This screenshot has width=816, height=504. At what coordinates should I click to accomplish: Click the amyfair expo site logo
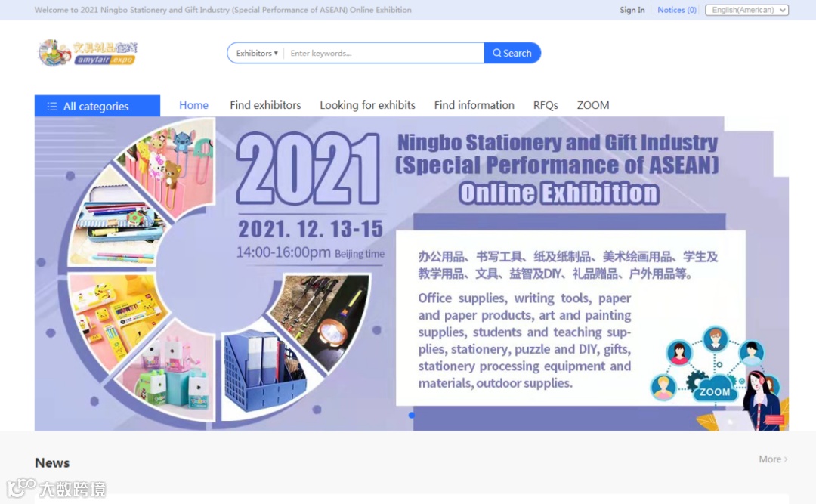[88, 53]
